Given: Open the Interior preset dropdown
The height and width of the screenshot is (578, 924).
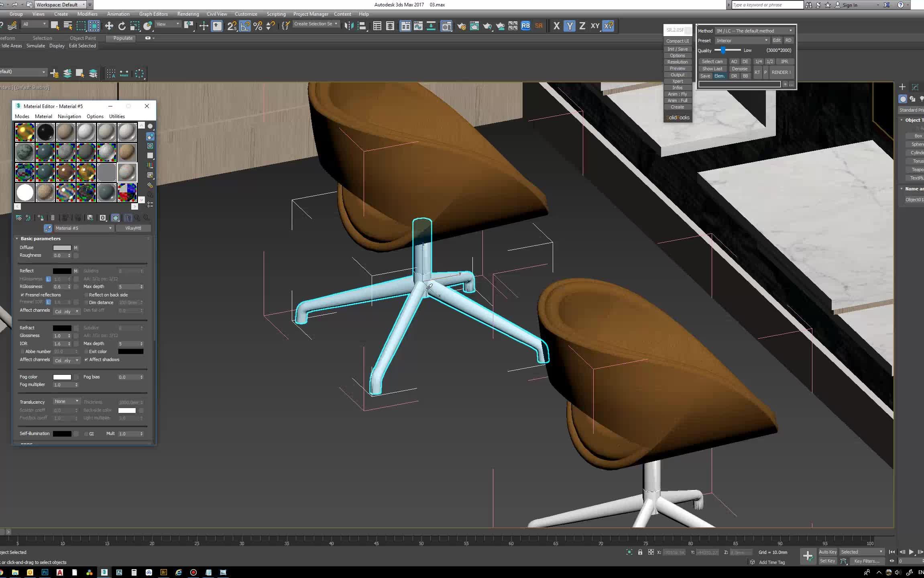Looking at the screenshot, I should click(742, 41).
